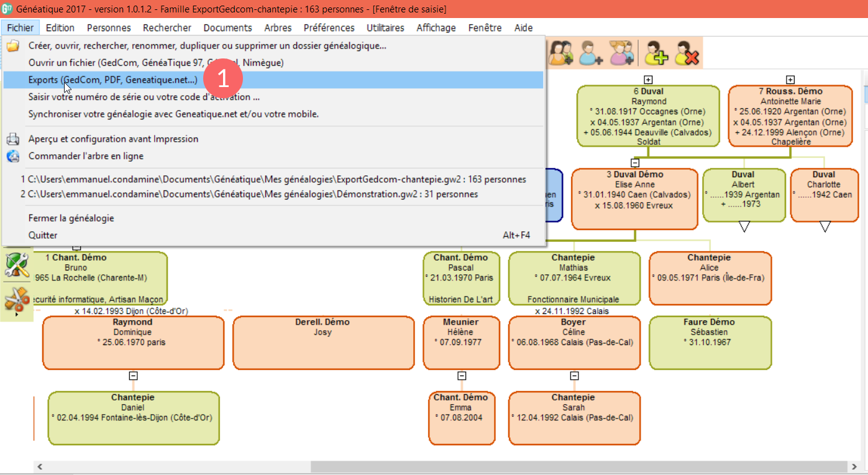The width and height of the screenshot is (868, 475).
Task: Click the add man icon in toolbar
Action: pyautogui.click(x=590, y=53)
